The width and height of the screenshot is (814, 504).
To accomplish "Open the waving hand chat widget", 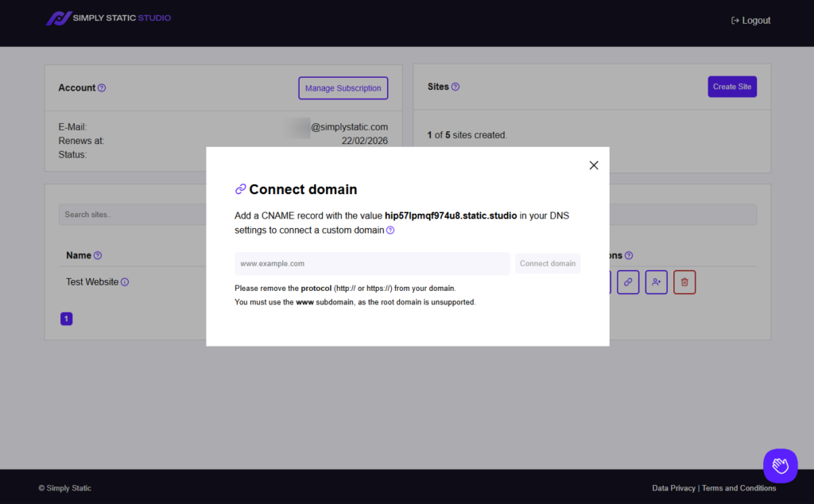I will click(x=781, y=466).
